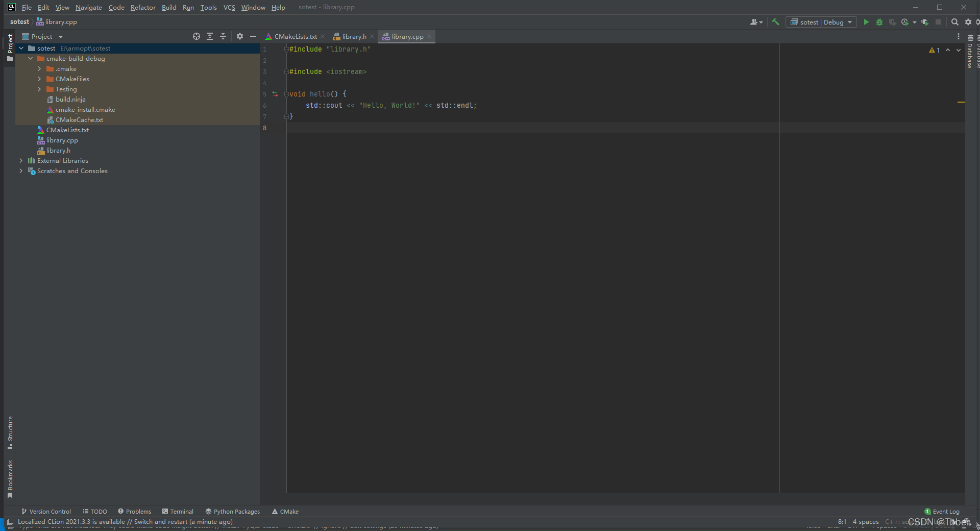Click the Build hammer icon
Screen dimensions: 980x531
[775, 22]
